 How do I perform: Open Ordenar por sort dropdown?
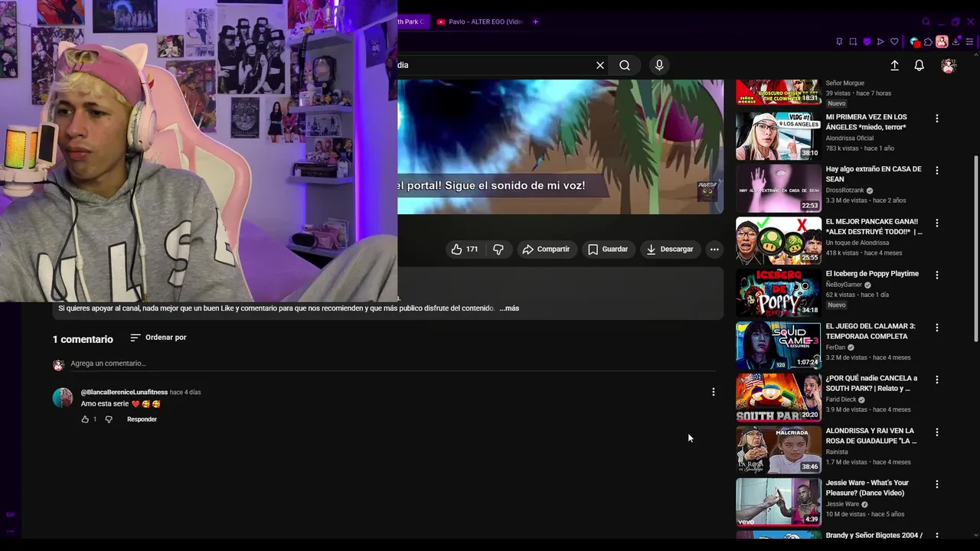coord(158,337)
